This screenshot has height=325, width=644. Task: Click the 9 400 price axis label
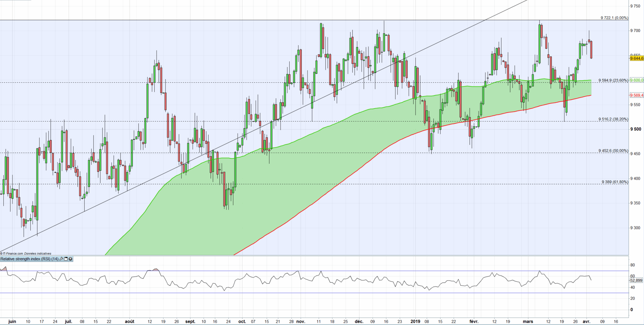pos(635,178)
